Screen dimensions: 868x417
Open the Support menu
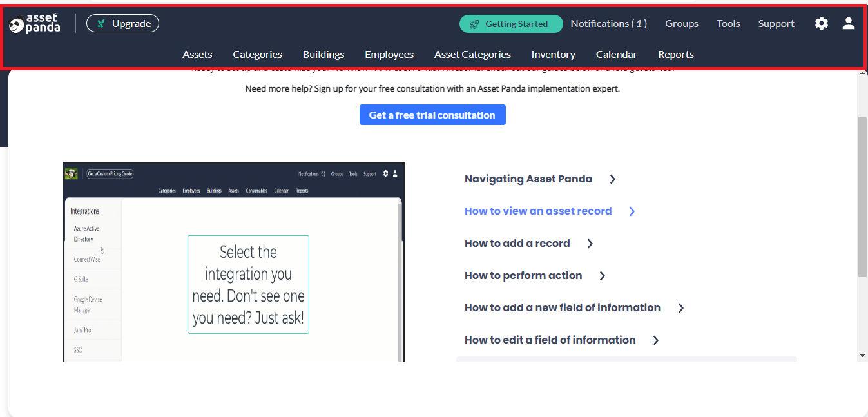[x=776, y=24]
